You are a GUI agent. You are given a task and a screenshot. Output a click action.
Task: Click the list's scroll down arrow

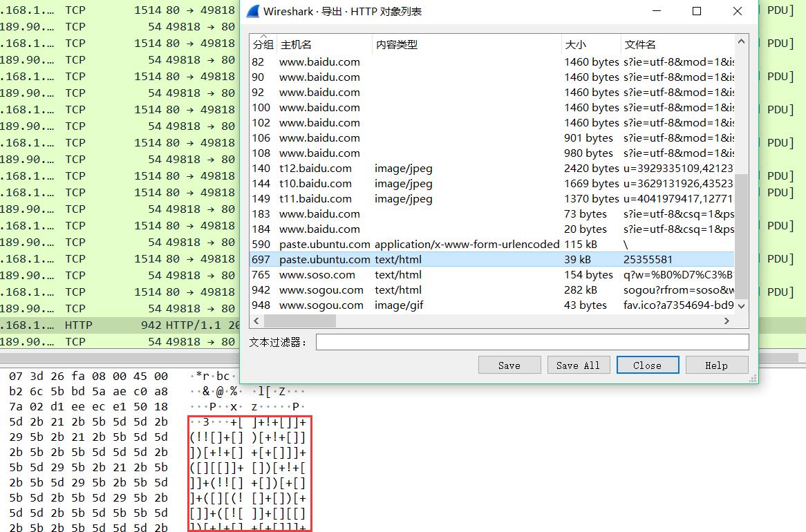click(x=741, y=306)
